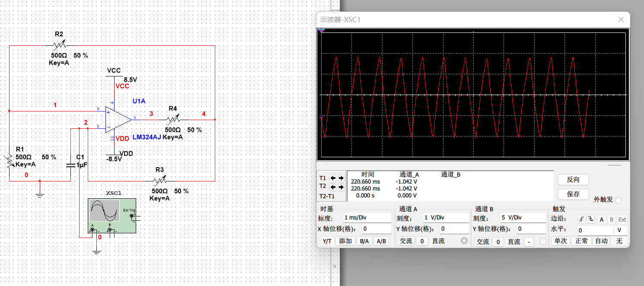Viewport: 644px width, 286px height.
Task: Set trigger source to channel A
Action: [601, 219]
